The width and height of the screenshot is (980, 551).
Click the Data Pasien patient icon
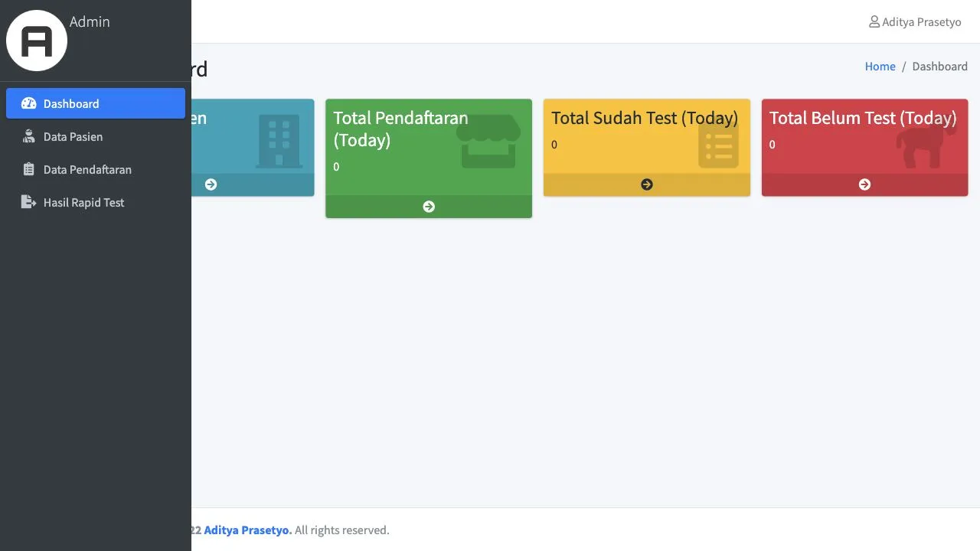[29, 136]
